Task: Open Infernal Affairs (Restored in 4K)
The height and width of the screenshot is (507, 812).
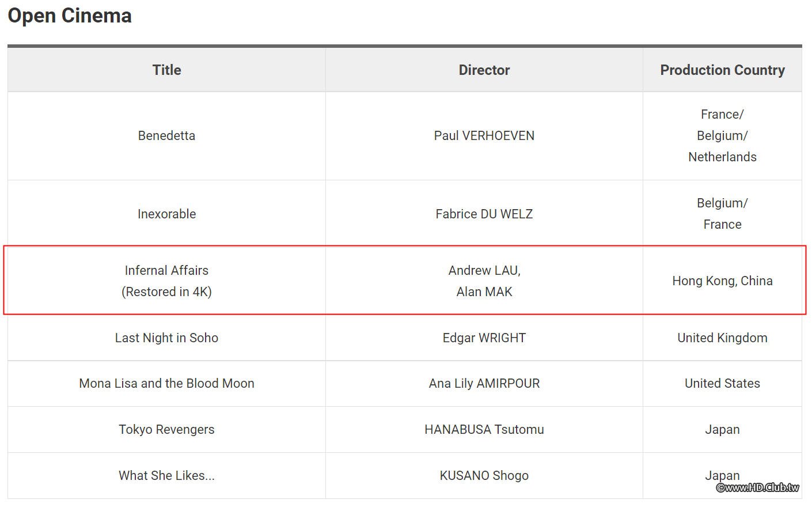Action: click(166, 281)
